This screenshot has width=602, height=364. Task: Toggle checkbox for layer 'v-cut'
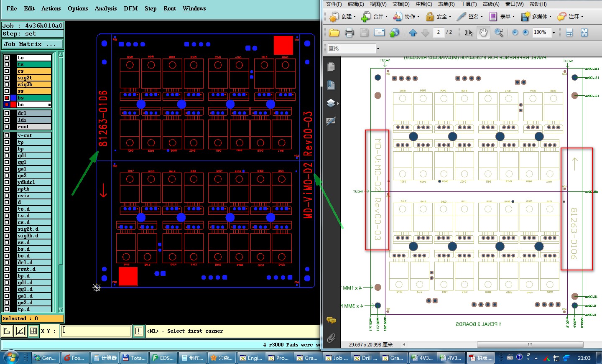7,135
